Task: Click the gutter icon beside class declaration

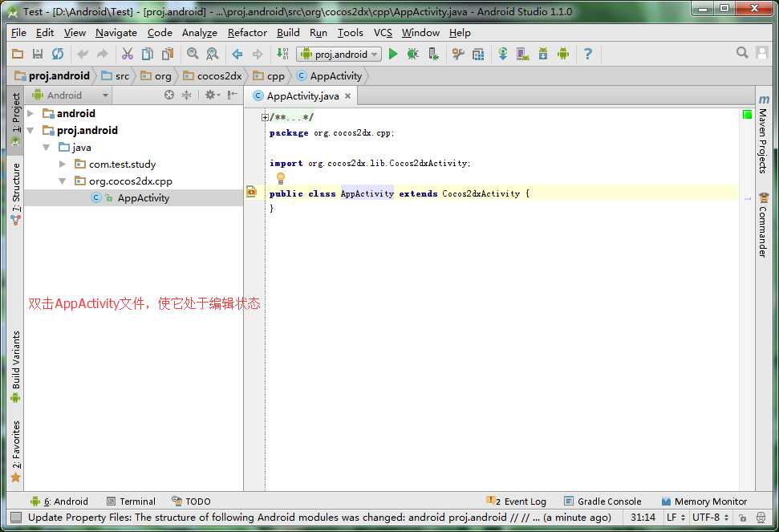Action: pos(251,192)
